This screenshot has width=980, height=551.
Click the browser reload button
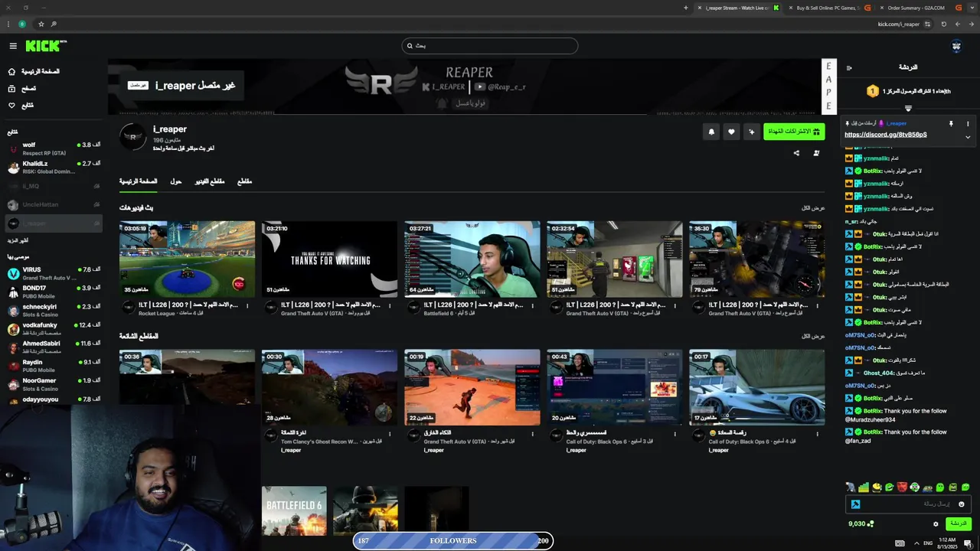pyautogui.click(x=943, y=24)
